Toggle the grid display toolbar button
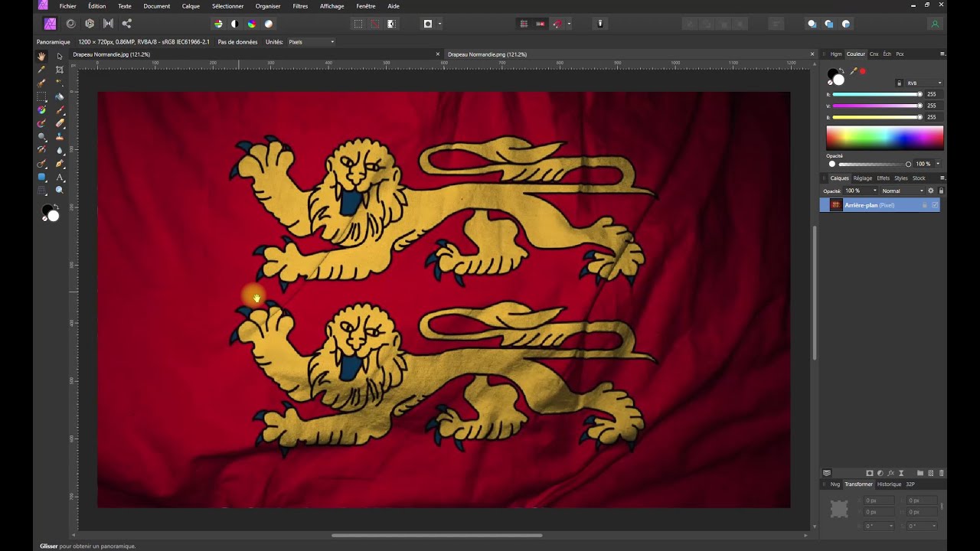Viewport: 980px width, 551px height. [x=524, y=24]
